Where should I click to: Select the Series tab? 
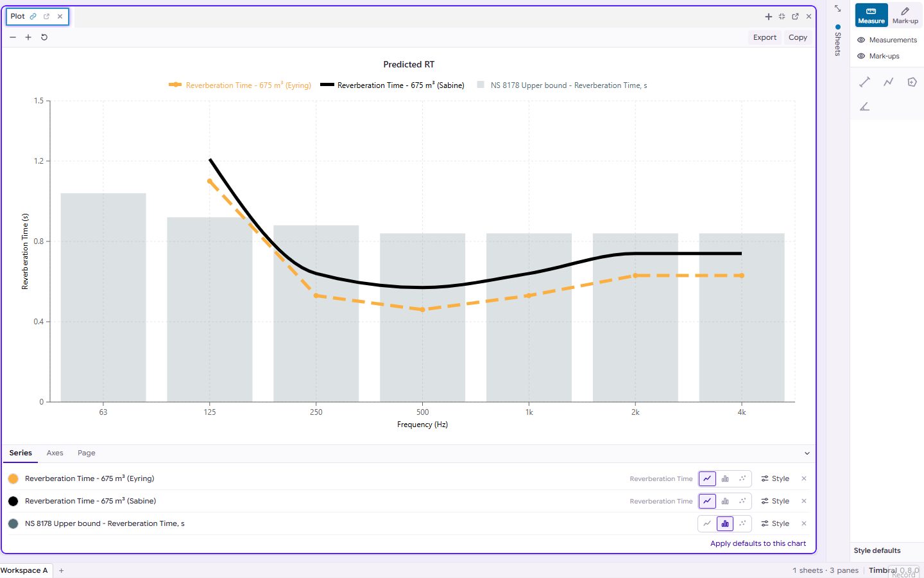click(x=21, y=453)
